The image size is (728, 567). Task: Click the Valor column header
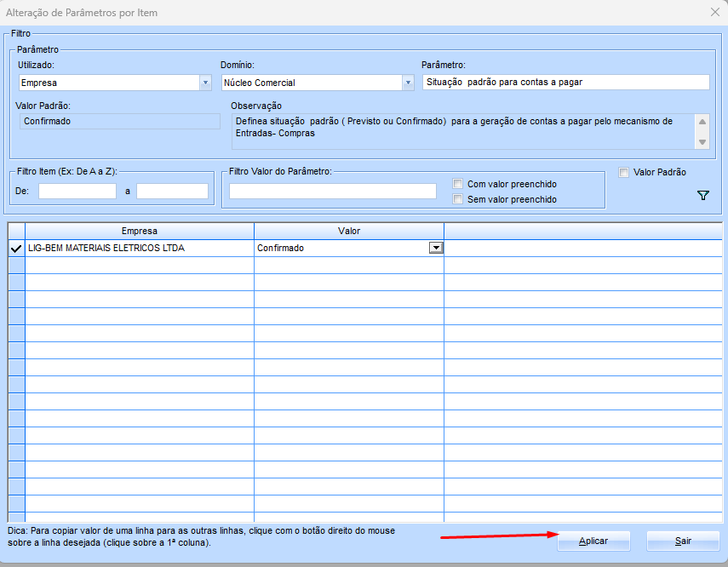[349, 231]
